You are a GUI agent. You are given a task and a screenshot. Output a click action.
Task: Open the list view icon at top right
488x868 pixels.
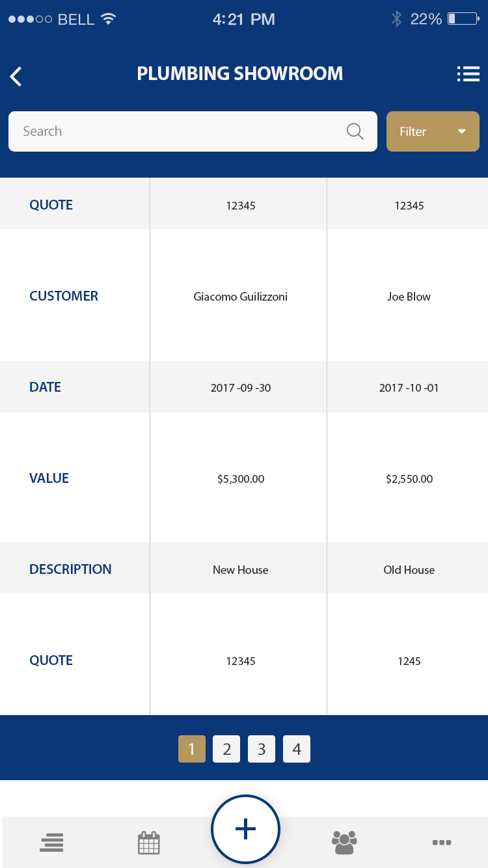(x=468, y=74)
